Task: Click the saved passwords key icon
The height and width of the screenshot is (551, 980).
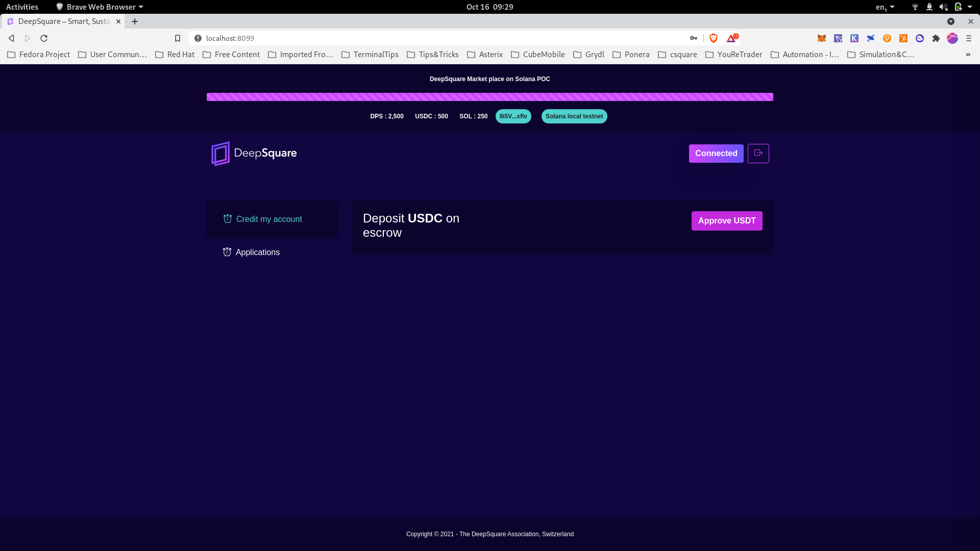Action: click(x=693, y=38)
